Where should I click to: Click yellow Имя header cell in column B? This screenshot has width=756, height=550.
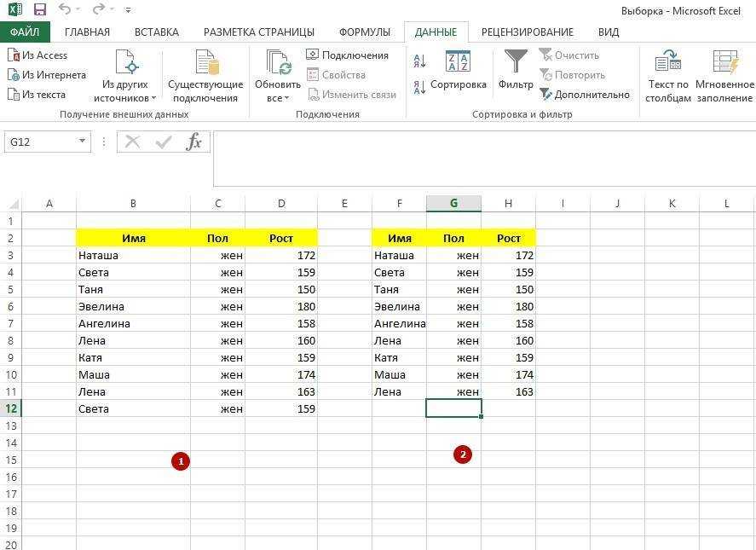(x=133, y=239)
